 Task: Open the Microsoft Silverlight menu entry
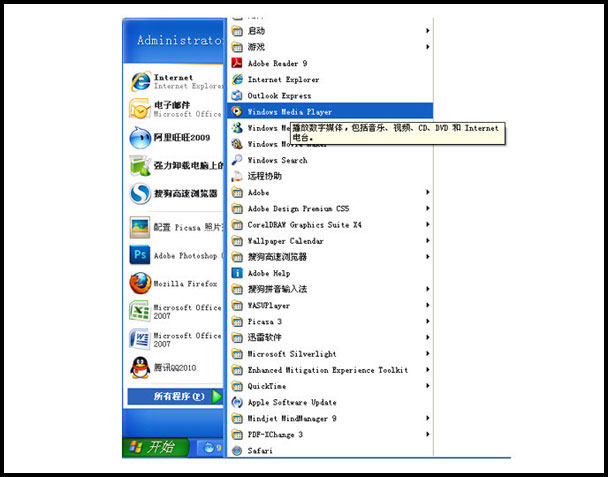330,354
